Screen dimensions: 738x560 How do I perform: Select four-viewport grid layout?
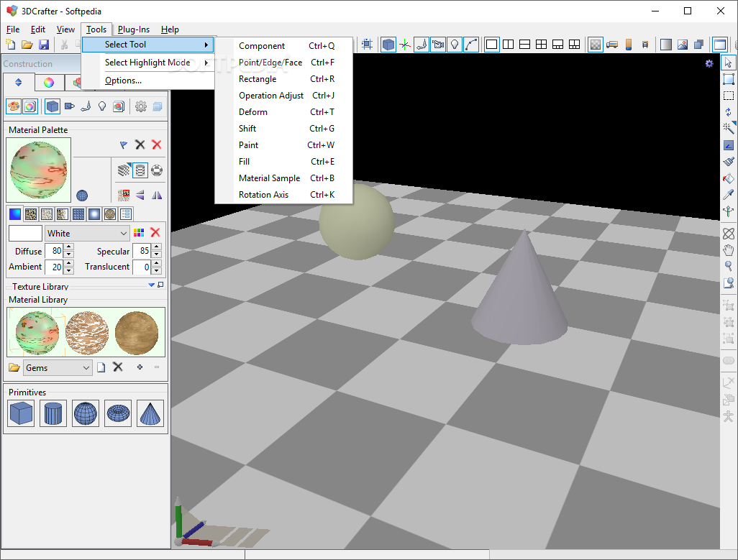tap(541, 45)
